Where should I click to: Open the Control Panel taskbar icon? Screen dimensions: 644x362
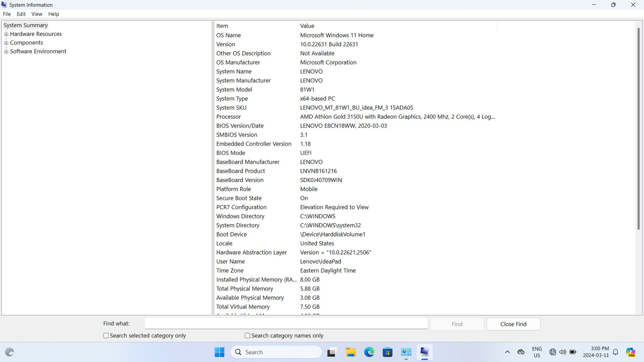(406, 352)
